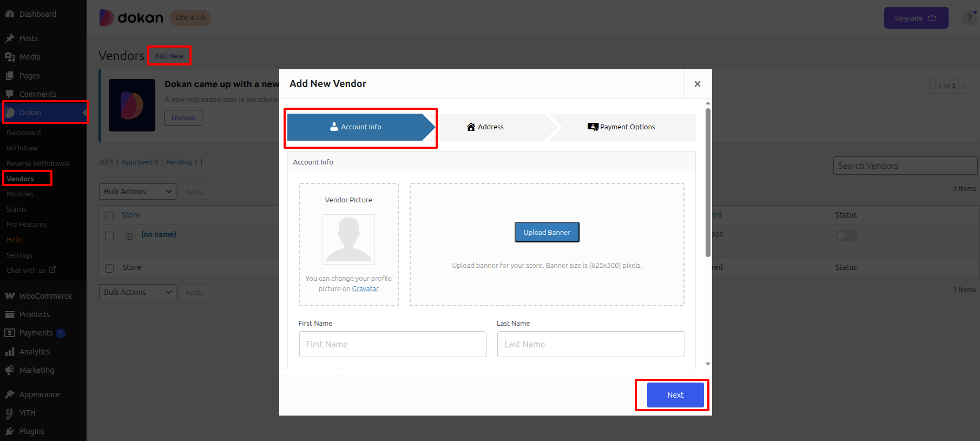The width and height of the screenshot is (980, 441).
Task: Open the bottom Bulk Actions dropdown
Action: point(137,292)
